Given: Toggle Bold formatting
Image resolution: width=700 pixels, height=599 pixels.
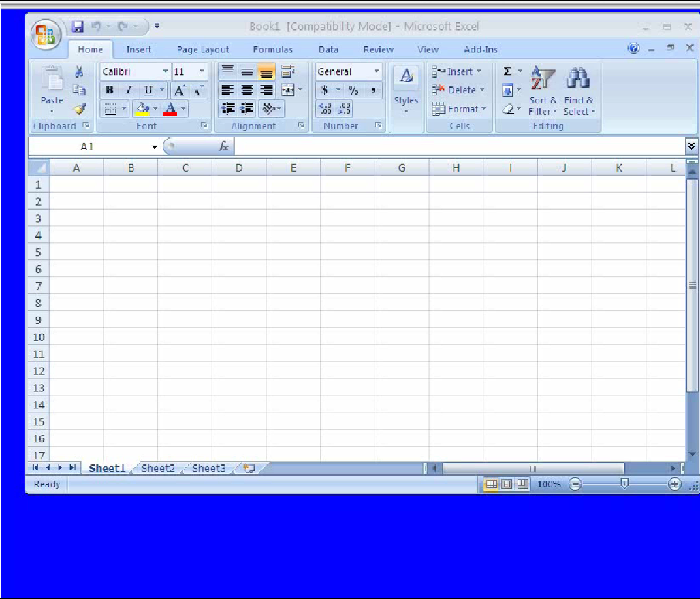Looking at the screenshot, I should tap(109, 91).
